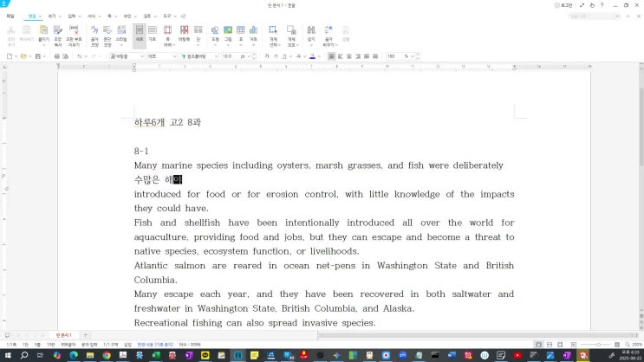Click the print icon in quick toolbar
644x362 pixels.
coord(57,56)
